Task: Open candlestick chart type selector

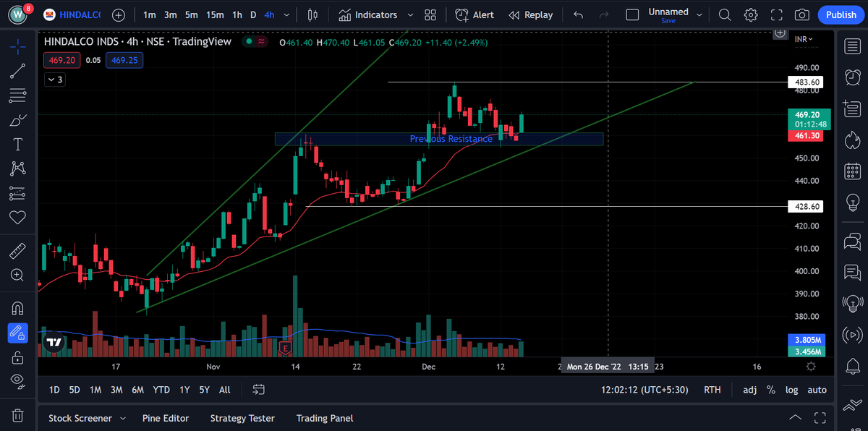Action: coord(313,14)
